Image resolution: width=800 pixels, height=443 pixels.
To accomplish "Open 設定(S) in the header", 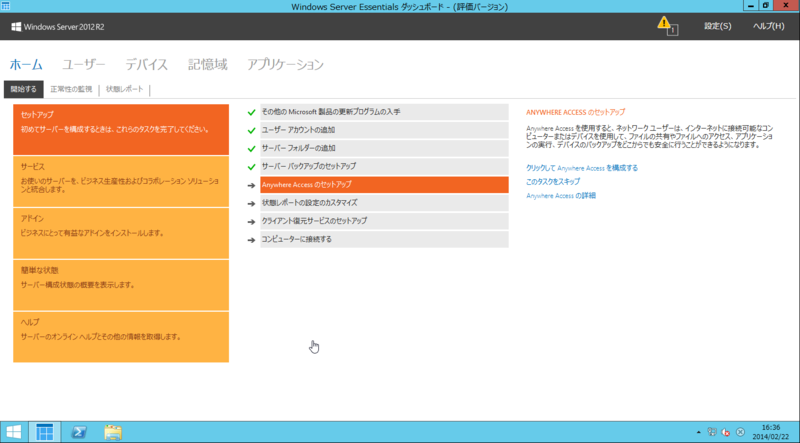I will (x=717, y=26).
